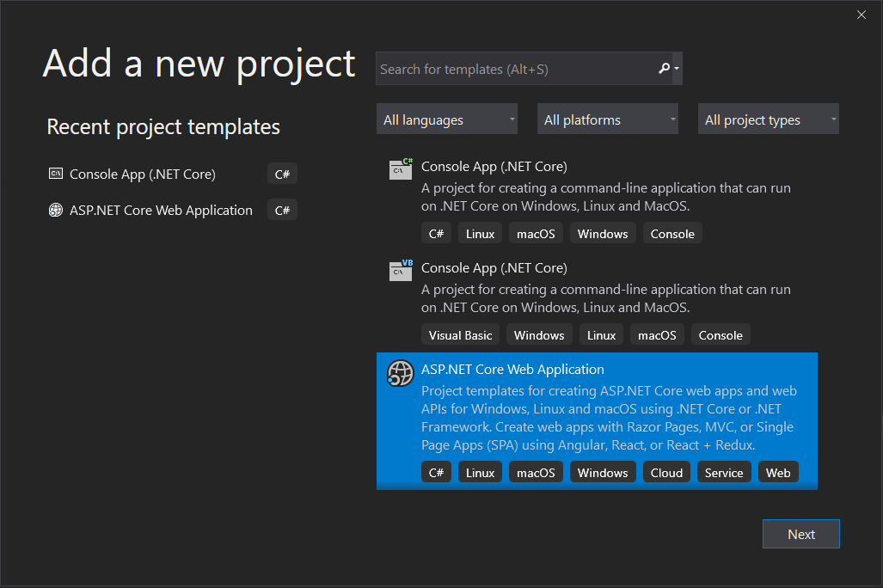The image size is (883, 588).
Task: Focus the Search for templates field
Action: pyautogui.click(x=524, y=69)
